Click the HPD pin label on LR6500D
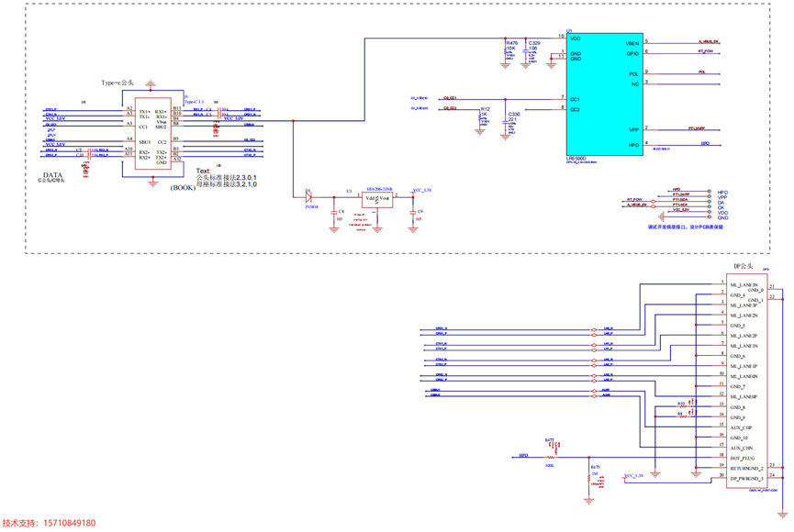This screenshot has height=532, width=794. click(x=634, y=145)
